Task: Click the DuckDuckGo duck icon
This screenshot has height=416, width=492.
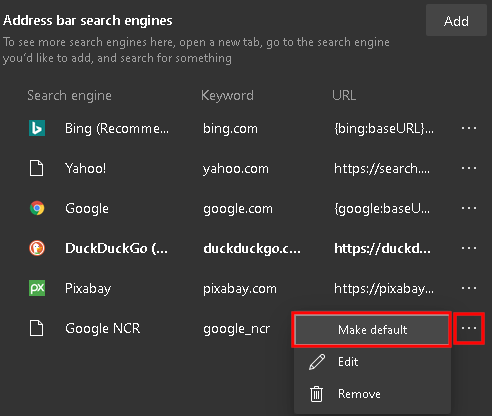Action: point(37,248)
